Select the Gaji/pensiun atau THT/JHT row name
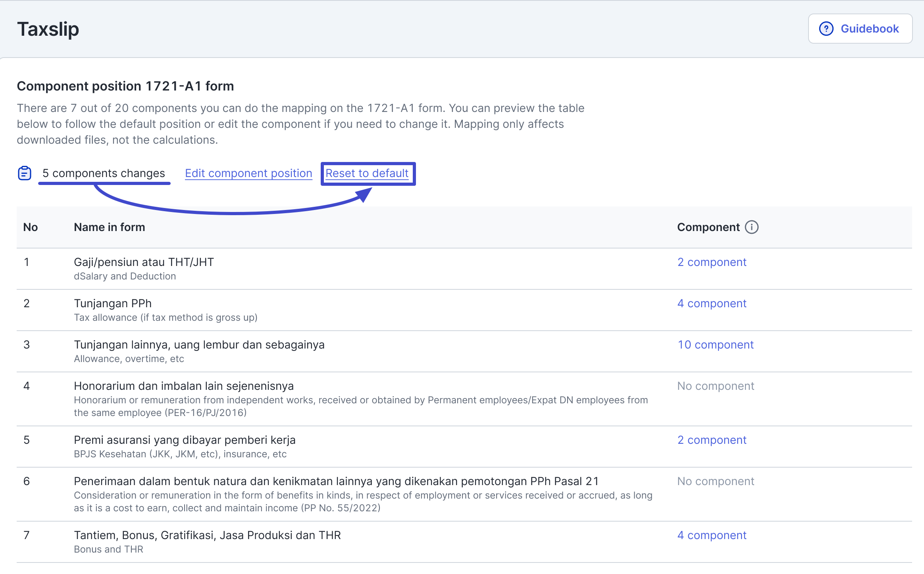The width and height of the screenshot is (924, 574). pos(144,262)
